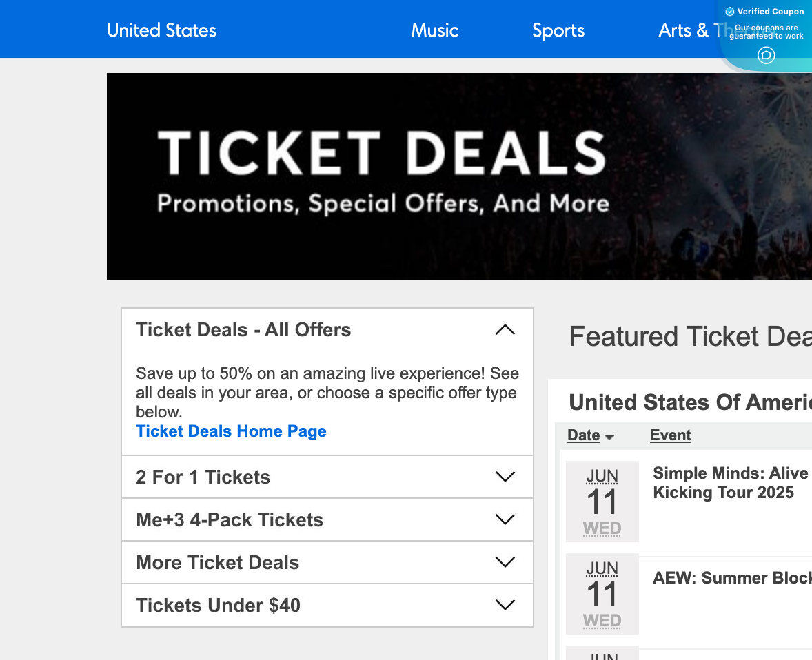Open the Music menu
Screen dimensions: 812x660
[434, 30]
